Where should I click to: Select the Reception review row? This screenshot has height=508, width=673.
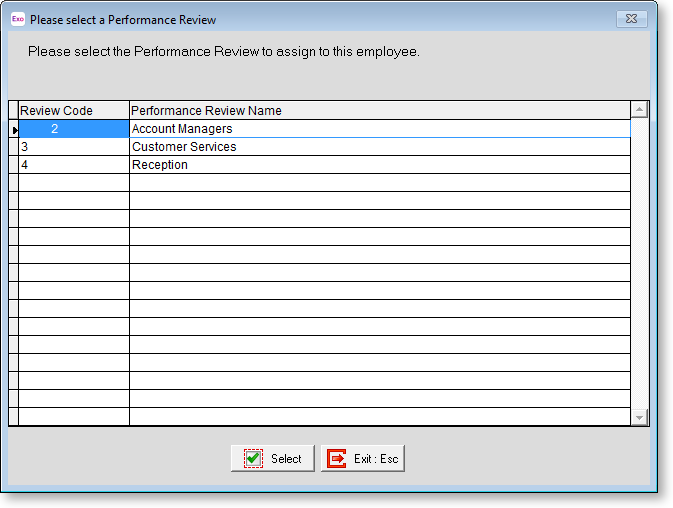[380, 165]
